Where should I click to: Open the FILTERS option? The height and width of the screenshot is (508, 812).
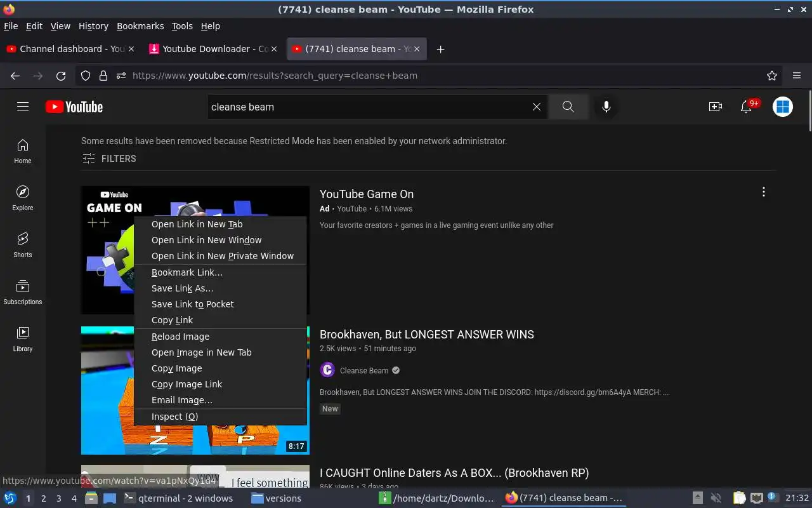[x=109, y=159]
